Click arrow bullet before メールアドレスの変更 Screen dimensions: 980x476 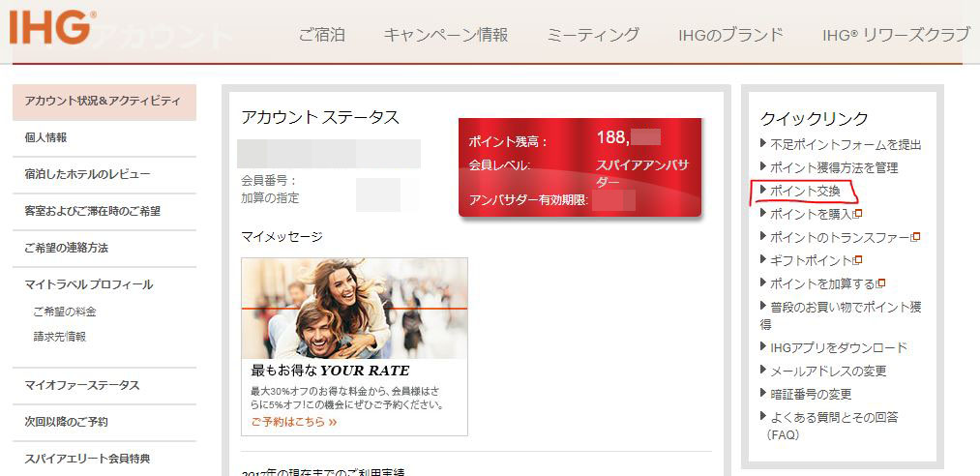(763, 370)
